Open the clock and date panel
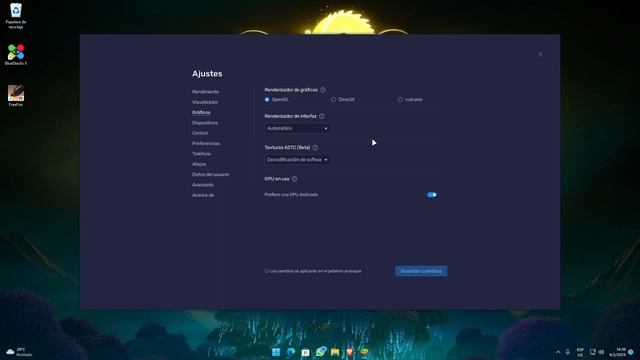640x360 pixels. click(x=617, y=352)
